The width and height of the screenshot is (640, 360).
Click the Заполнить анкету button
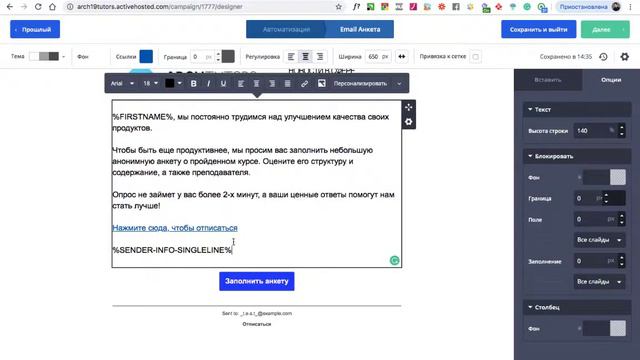coord(257,281)
